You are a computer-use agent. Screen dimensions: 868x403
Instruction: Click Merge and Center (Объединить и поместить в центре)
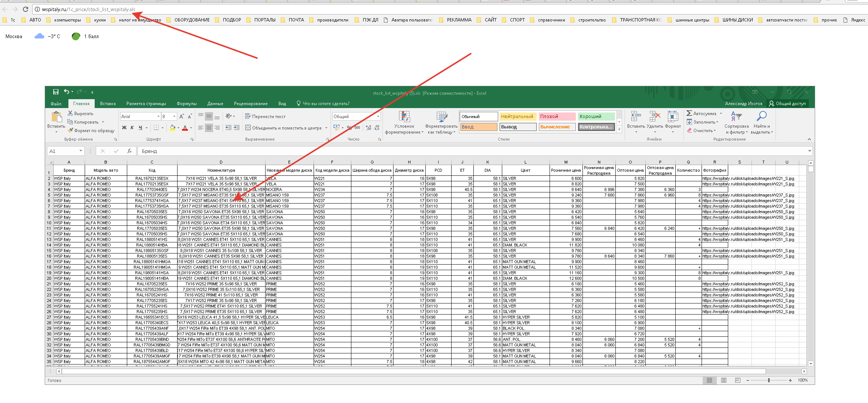pyautogui.click(x=283, y=128)
